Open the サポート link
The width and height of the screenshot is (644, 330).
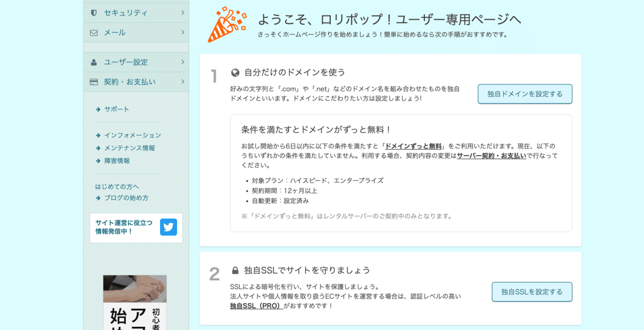117,109
